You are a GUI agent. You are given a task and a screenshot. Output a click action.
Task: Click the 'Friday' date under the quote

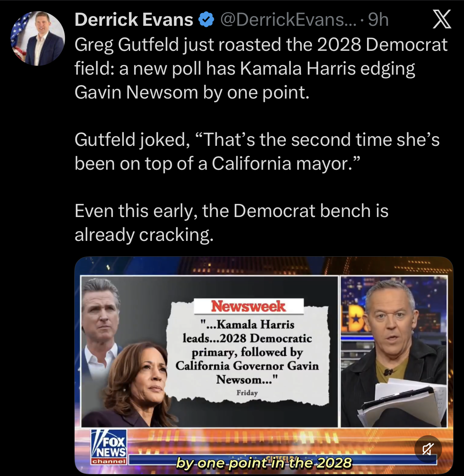(247, 393)
